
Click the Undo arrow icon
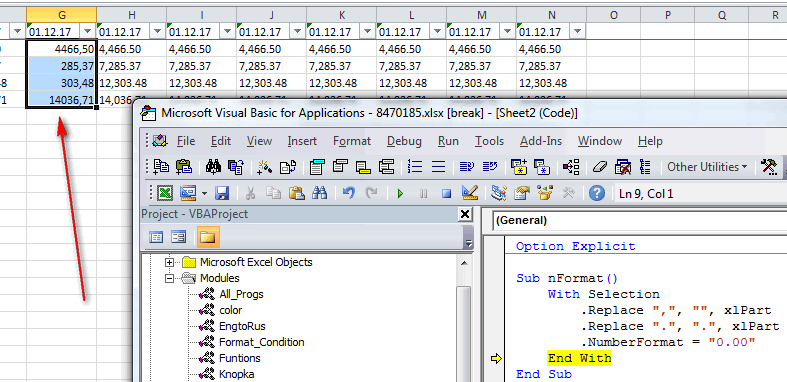(x=348, y=193)
